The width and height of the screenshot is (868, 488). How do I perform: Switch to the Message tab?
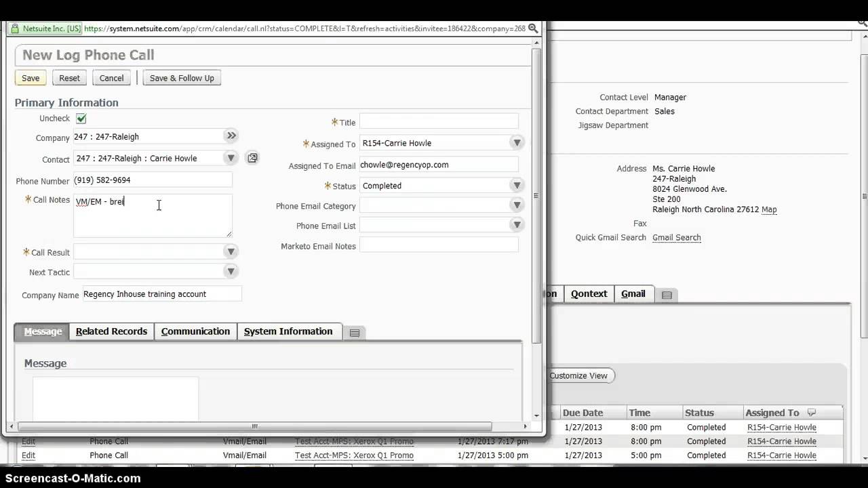(x=43, y=331)
